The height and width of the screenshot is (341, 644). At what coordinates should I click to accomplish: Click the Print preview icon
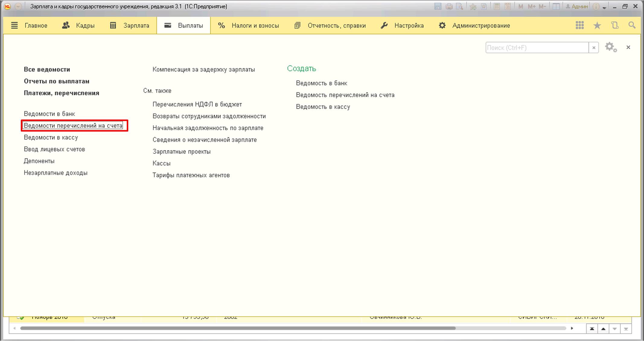[x=459, y=6]
